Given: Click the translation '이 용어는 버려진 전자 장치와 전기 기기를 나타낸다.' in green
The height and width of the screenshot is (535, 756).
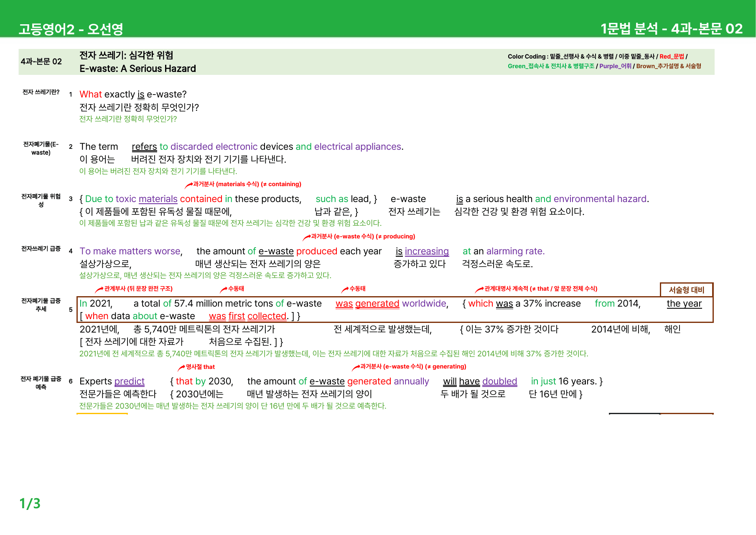Looking at the screenshot, I should tap(158, 171).
